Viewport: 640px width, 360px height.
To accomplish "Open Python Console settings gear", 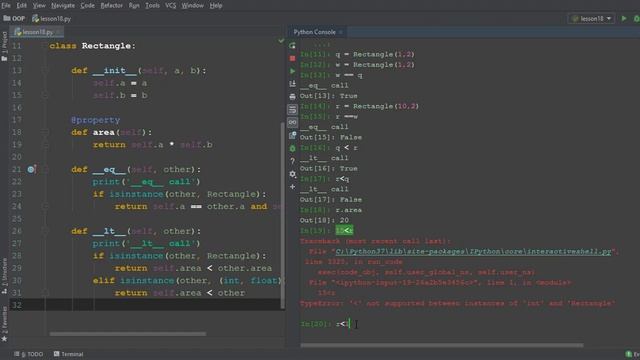I will tap(292, 174).
